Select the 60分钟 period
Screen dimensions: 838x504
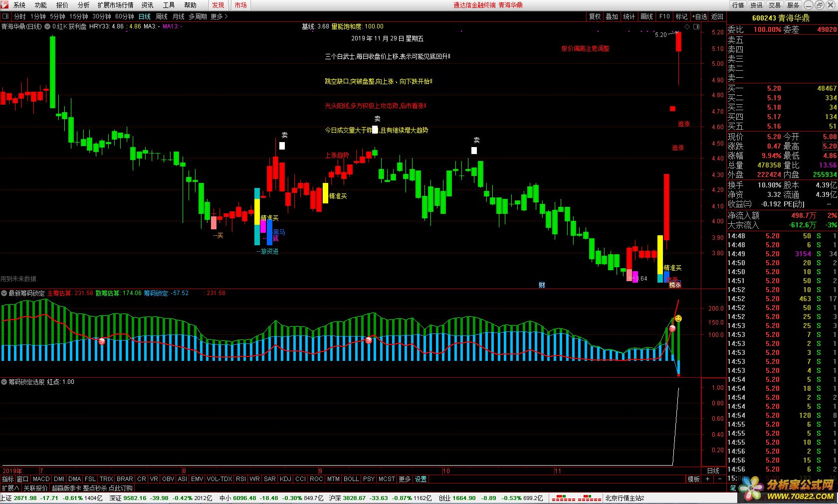click(x=125, y=16)
